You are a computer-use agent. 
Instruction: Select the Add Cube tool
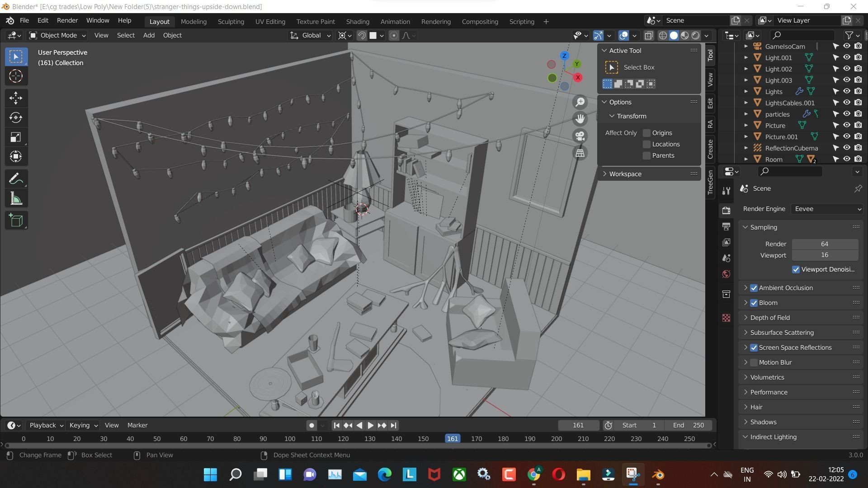point(16,221)
